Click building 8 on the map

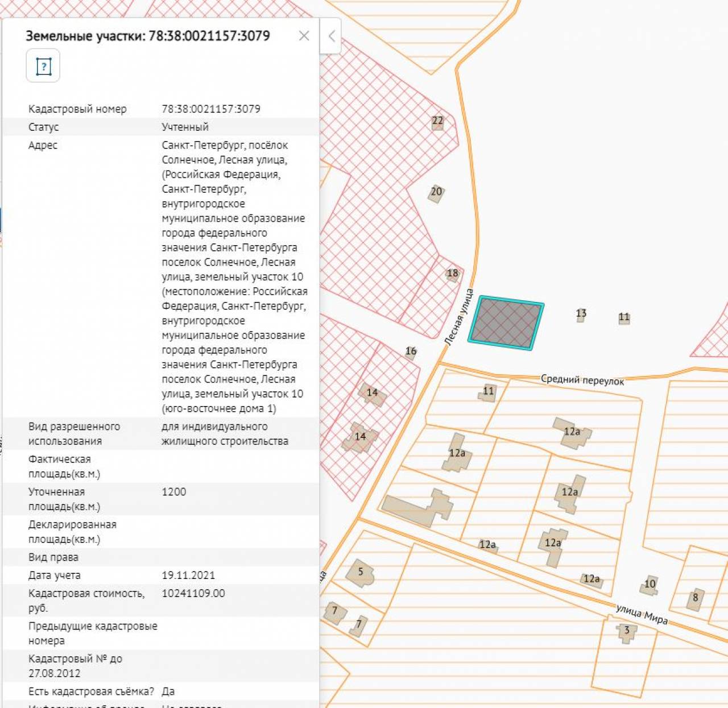(696, 598)
